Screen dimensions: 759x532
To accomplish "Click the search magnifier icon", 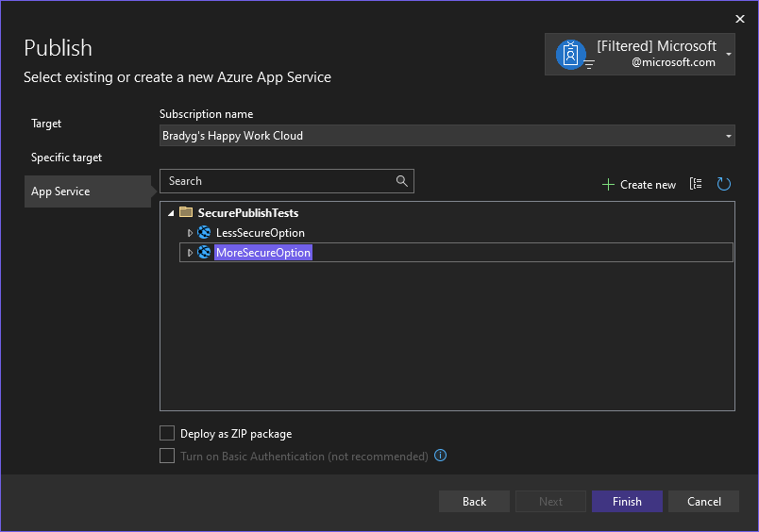I will coord(402,181).
